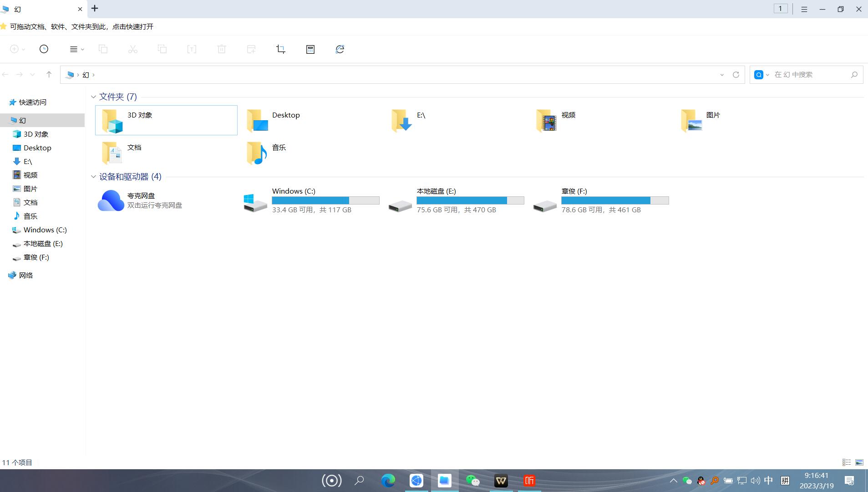Toggle the 中 input language indicator
Viewport: 868px width, 492px height.
(768, 481)
